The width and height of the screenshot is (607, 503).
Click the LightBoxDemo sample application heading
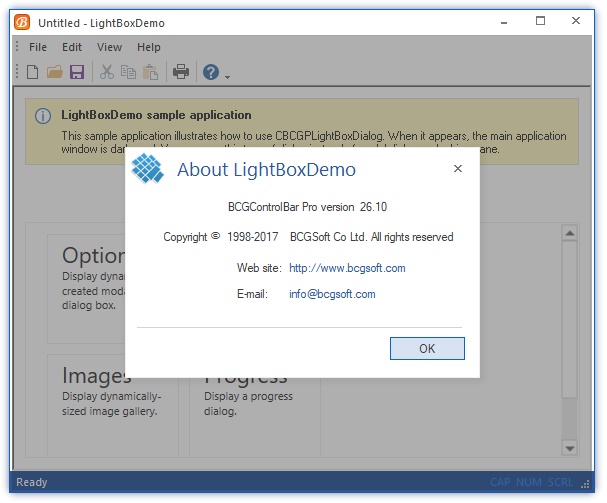coord(156,115)
